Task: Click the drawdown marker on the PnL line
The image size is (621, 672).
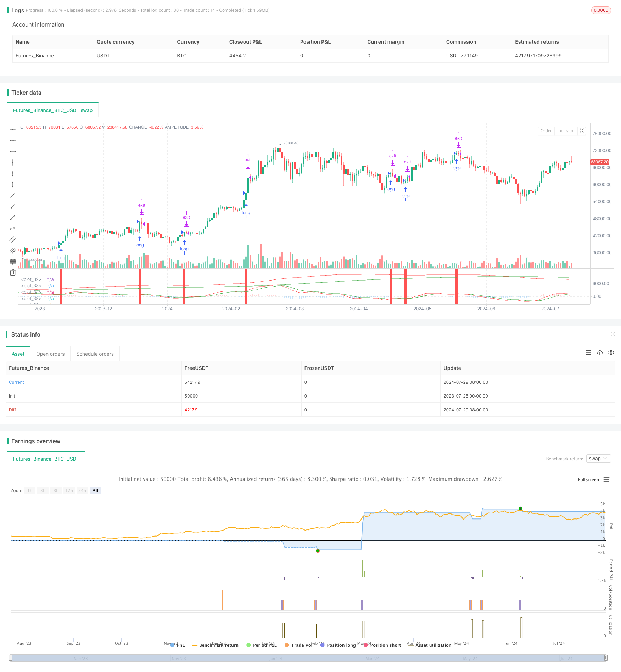Action: pyautogui.click(x=318, y=551)
